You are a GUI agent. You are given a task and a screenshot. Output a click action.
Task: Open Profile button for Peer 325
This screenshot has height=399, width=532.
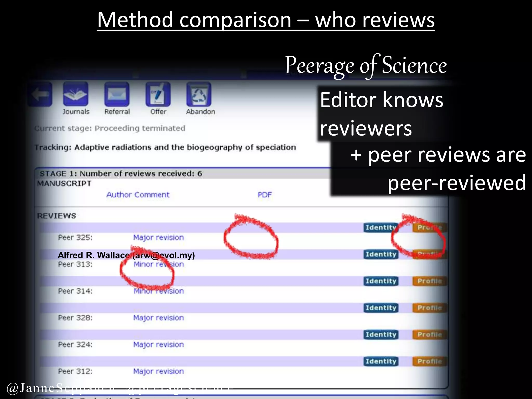430,228
